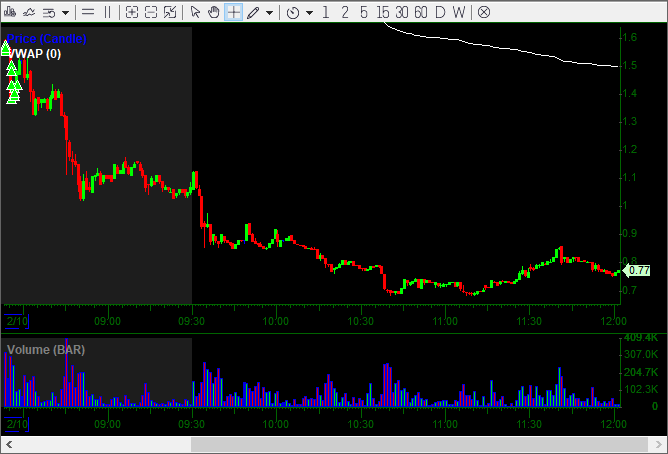
Task: Open the chart type icon in toolbar
Action: tap(9, 12)
